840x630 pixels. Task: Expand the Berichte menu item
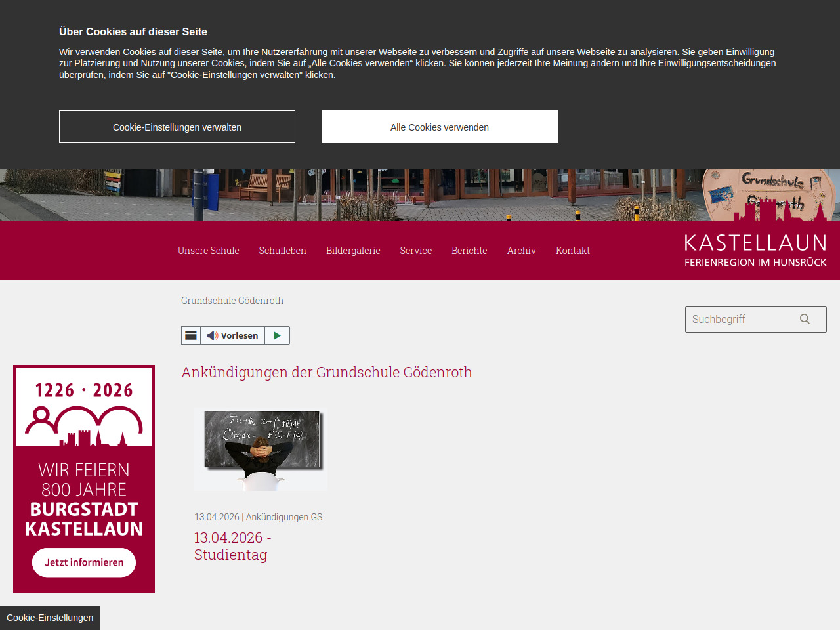click(x=469, y=251)
